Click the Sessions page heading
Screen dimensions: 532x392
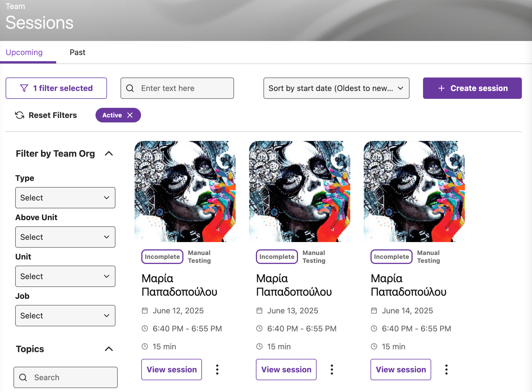[x=39, y=22]
